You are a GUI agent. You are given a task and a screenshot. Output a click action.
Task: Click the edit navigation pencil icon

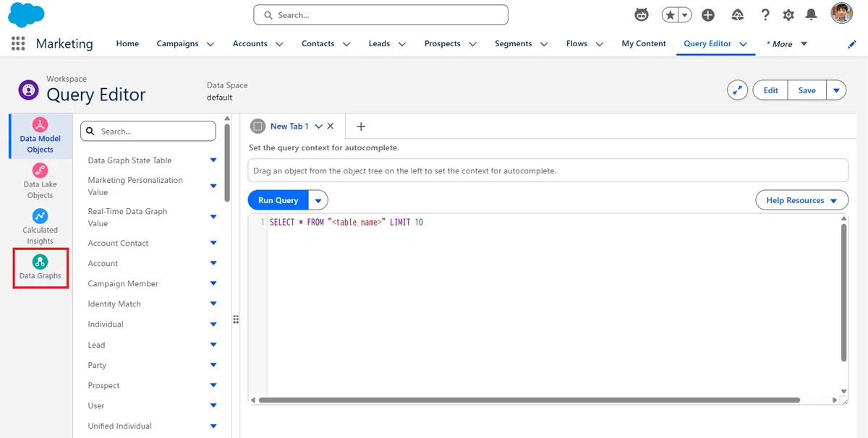tap(852, 44)
